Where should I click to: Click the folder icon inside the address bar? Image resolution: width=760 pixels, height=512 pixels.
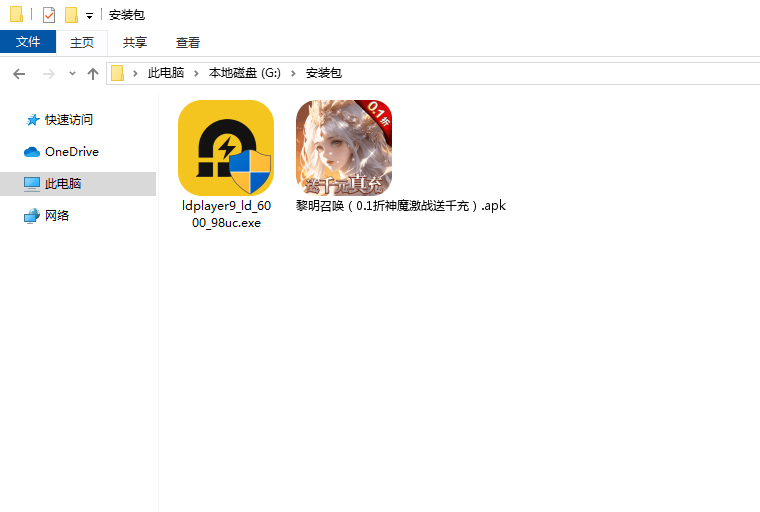(x=118, y=74)
